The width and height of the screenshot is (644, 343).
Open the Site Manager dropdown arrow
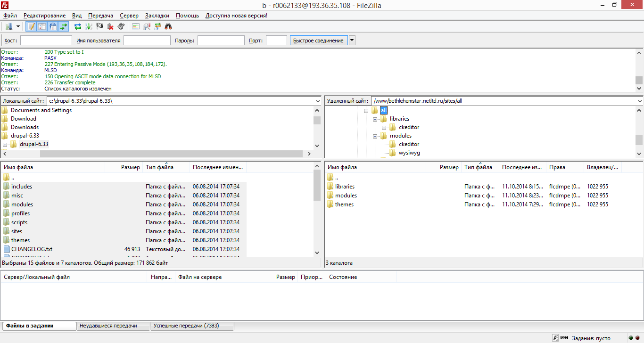point(18,26)
